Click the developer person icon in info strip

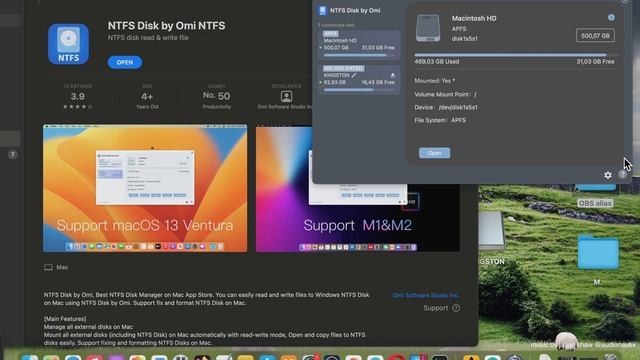coord(286,96)
